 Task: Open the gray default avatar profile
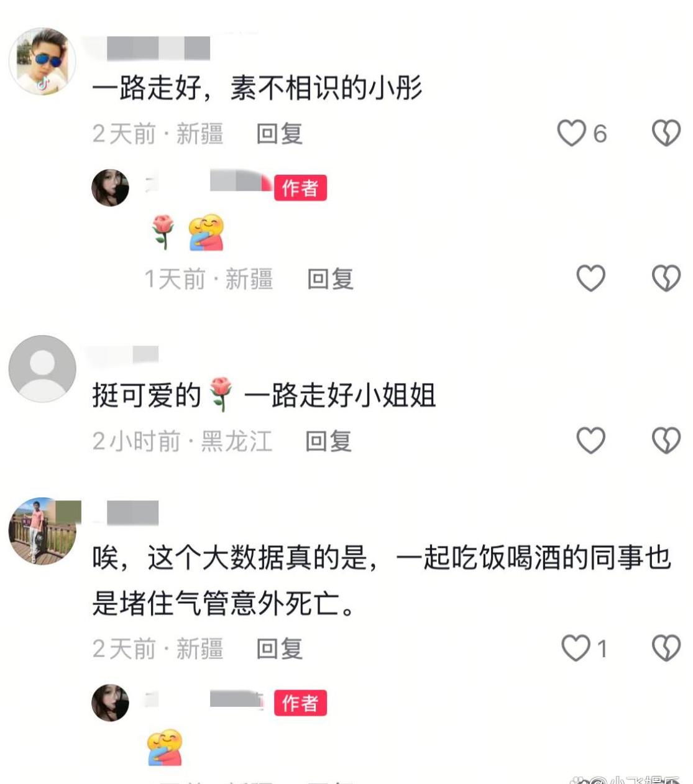click(42, 369)
